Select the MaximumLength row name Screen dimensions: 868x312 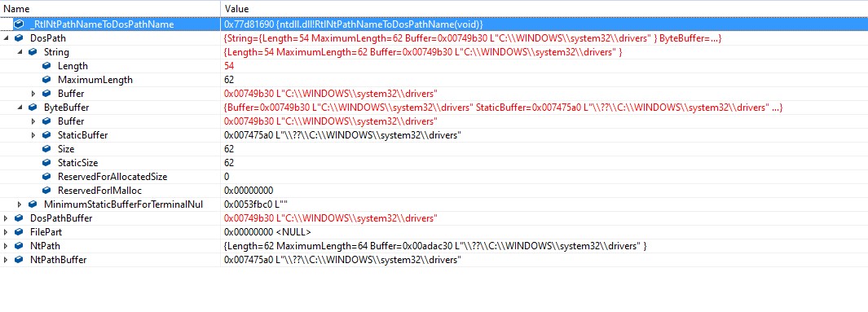click(x=95, y=80)
